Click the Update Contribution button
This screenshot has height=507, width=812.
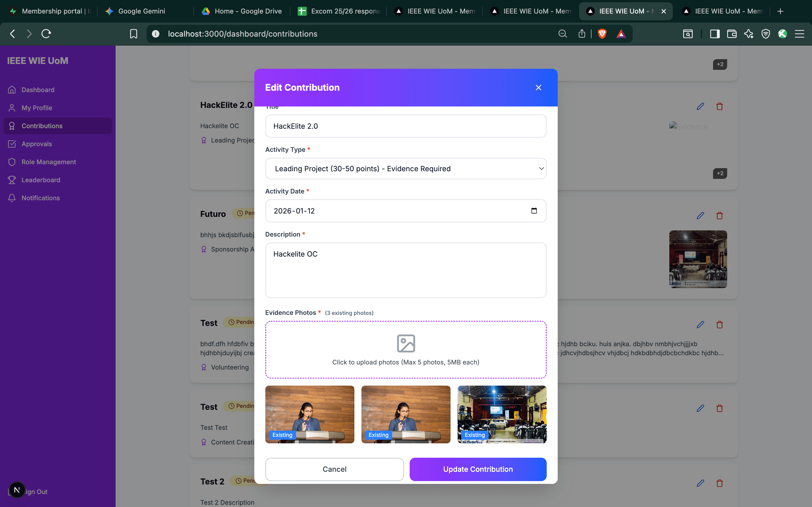pyautogui.click(x=477, y=469)
